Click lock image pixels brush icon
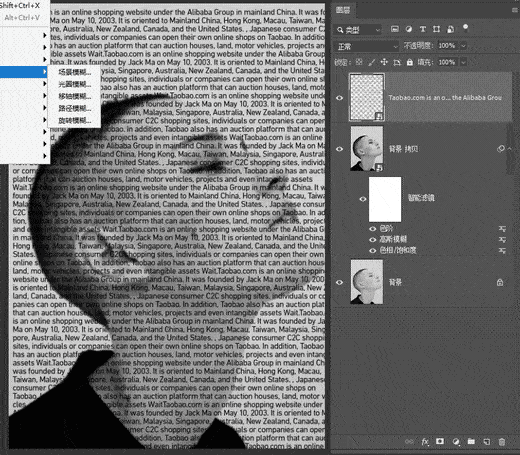This screenshot has height=455, width=520. tap(371, 62)
